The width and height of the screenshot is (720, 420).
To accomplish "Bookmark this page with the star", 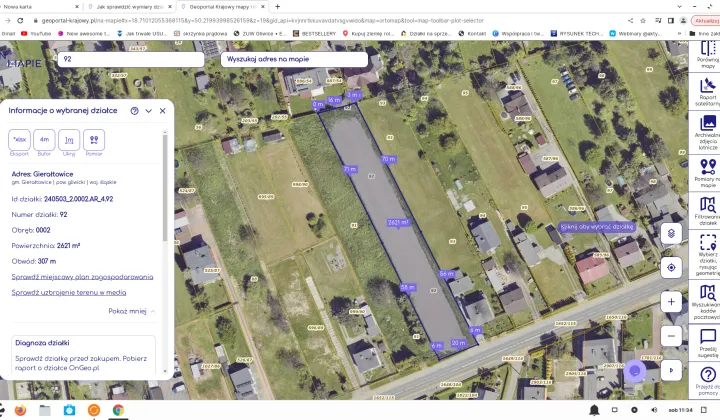I will pos(643,21).
